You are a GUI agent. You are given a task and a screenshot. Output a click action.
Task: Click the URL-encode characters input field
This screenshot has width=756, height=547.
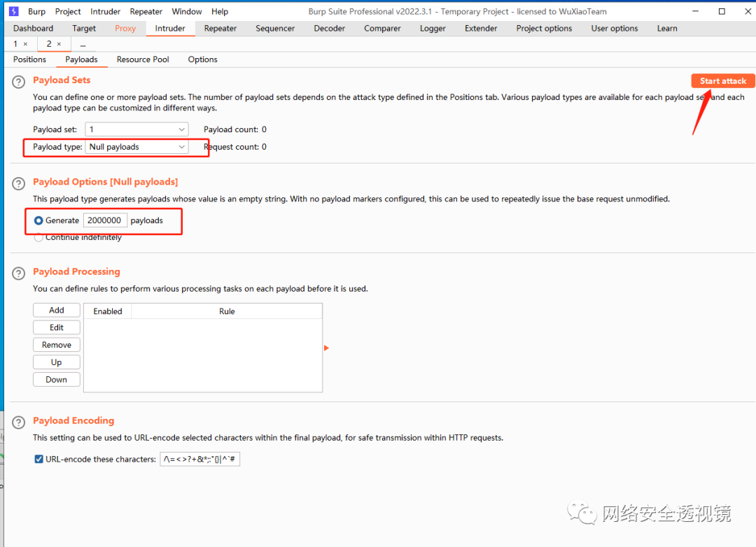[199, 460]
